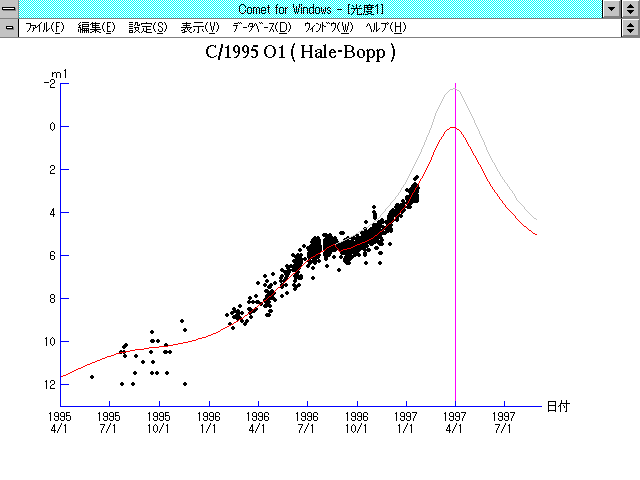Open the ヘルプ(H) menu
640x480 pixels.
386,27
